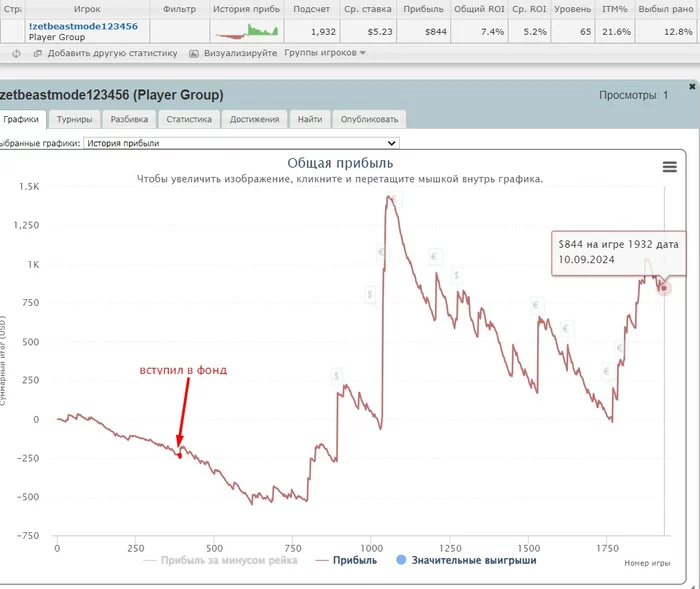700x589 pixels.
Task: Switch to the Статистика tab
Action: coord(189,119)
